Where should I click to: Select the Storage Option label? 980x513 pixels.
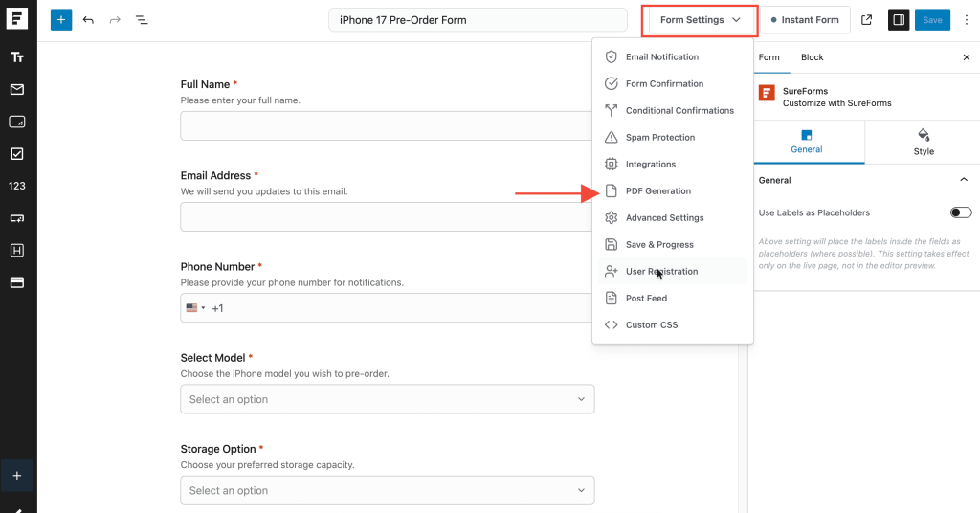218,449
